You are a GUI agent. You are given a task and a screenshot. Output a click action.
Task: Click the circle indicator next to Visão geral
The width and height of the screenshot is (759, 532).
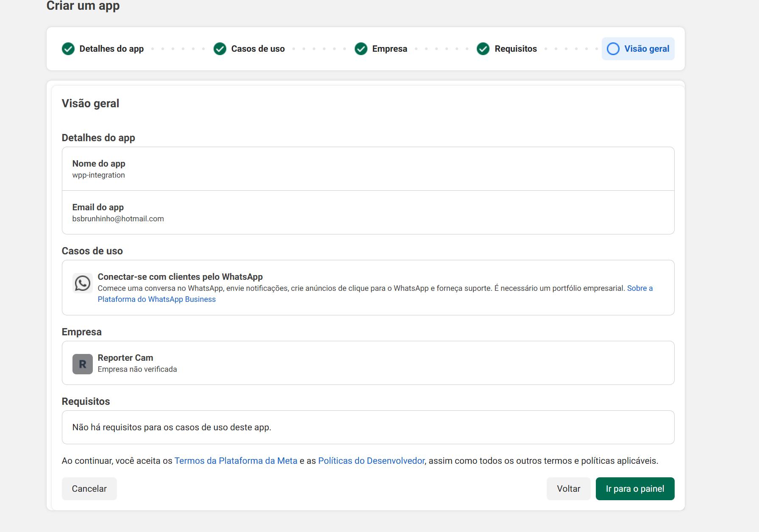613,49
